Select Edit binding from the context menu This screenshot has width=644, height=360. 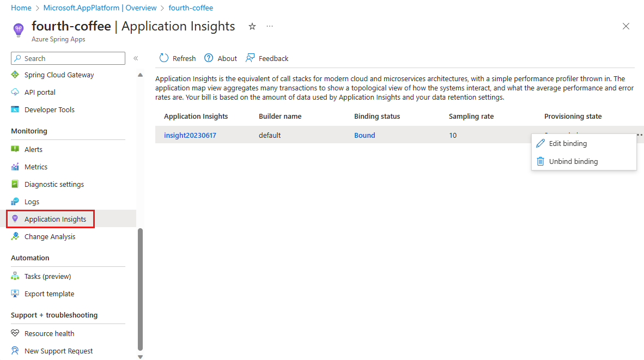[x=568, y=144]
